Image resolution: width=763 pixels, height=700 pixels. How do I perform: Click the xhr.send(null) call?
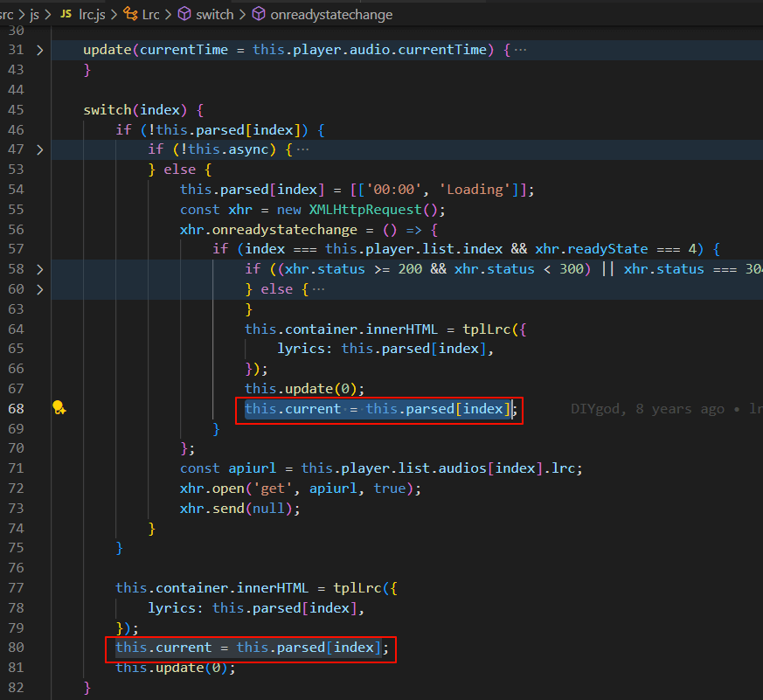tap(239, 509)
